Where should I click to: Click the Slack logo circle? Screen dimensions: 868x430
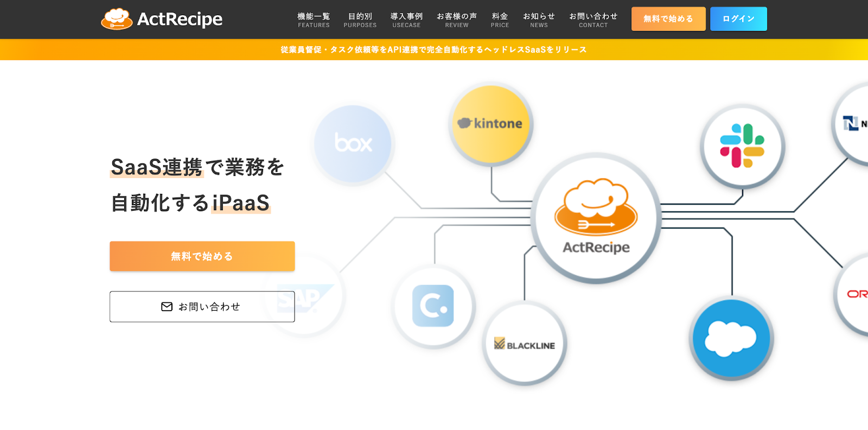(742, 146)
